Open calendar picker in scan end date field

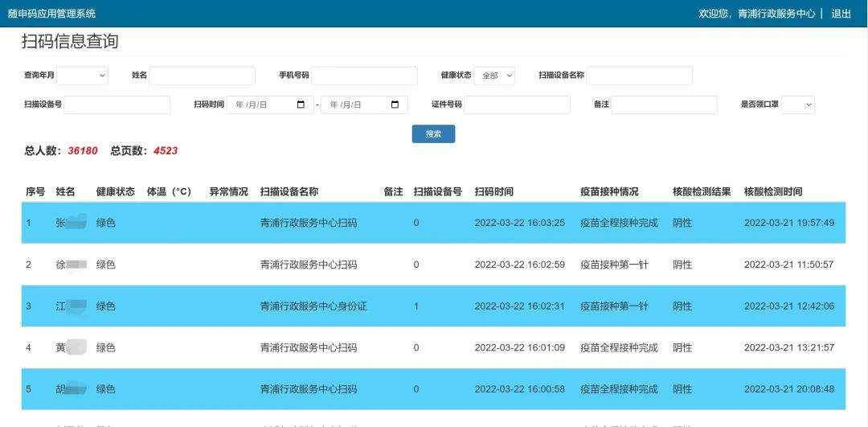click(x=395, y=105)
